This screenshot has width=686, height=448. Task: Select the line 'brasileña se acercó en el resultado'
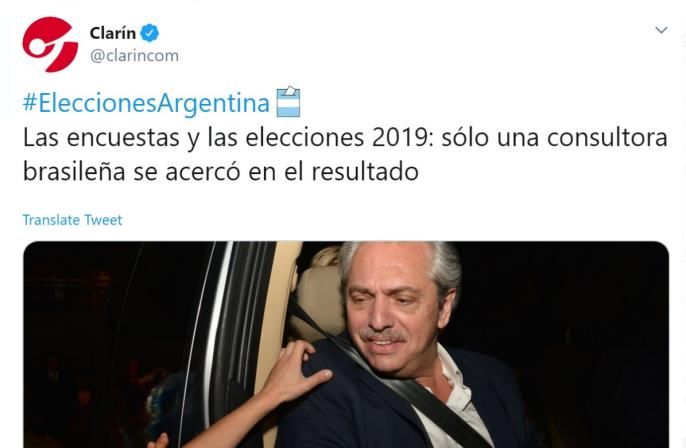[x=220, y=172]
